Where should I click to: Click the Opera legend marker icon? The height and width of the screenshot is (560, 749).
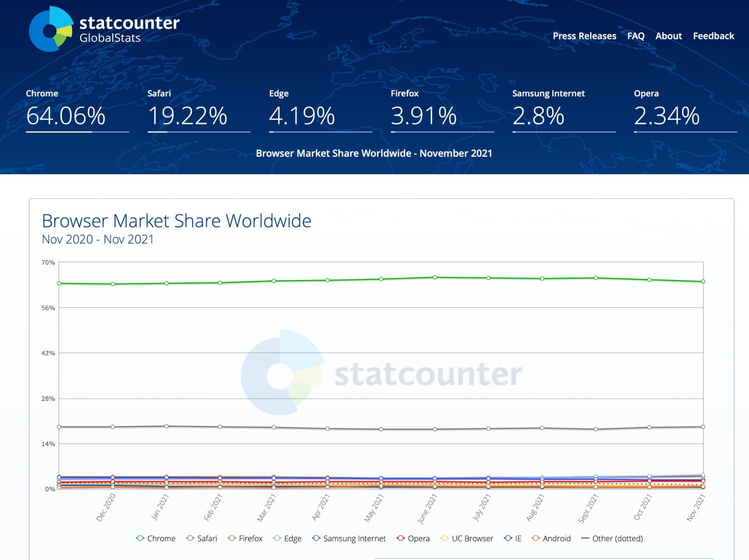tap(400, 539)
